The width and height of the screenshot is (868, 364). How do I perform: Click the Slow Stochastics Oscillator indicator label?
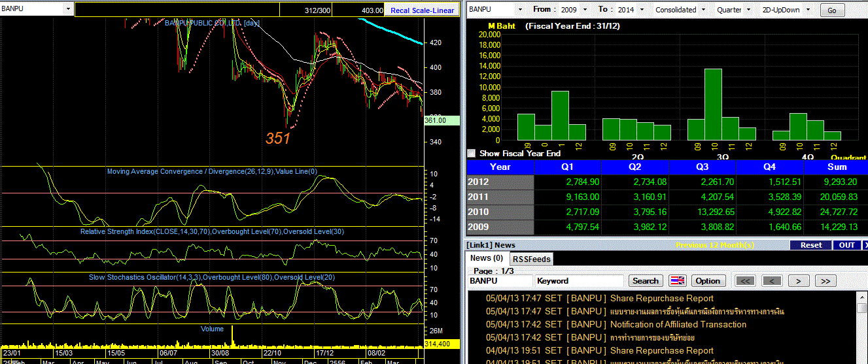(x=212, y=277)
